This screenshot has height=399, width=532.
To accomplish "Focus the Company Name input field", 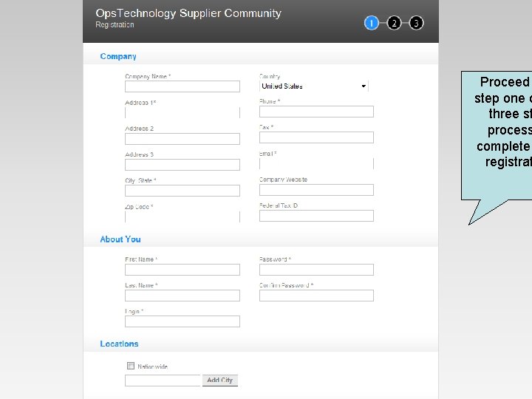I will [x=183, y=86].
